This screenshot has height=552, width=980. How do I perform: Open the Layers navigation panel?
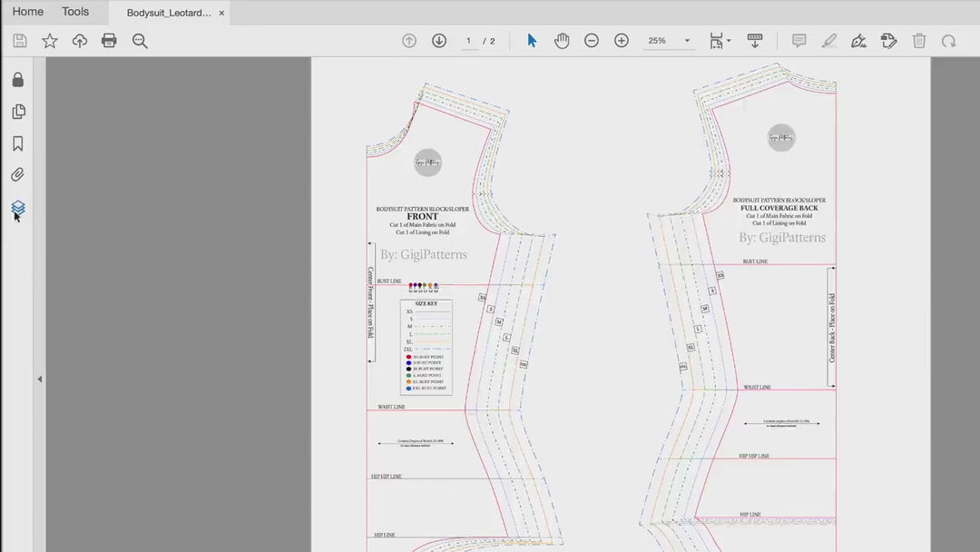[17, 207]
